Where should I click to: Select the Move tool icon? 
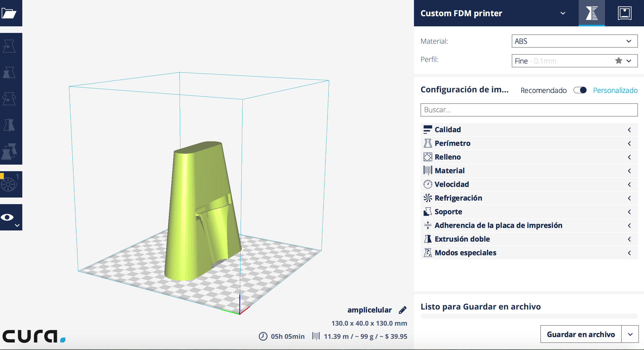pyautogui.click(x=9, y=46)
